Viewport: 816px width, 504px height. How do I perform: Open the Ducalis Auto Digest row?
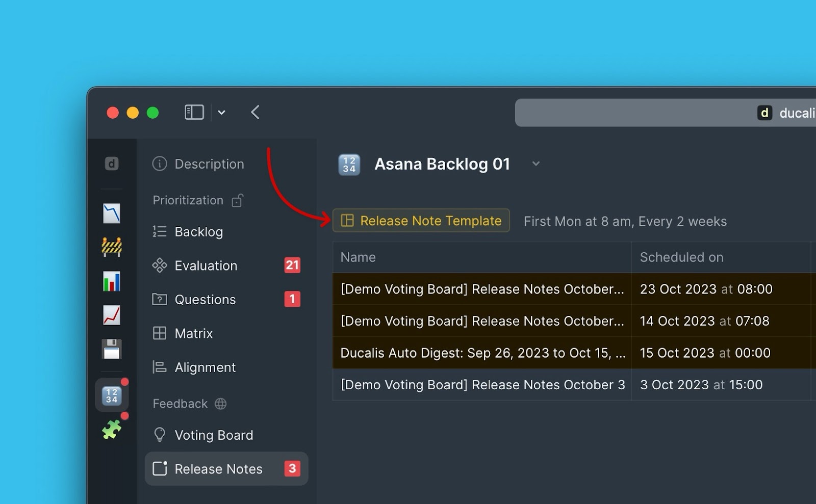pos(482,353)
